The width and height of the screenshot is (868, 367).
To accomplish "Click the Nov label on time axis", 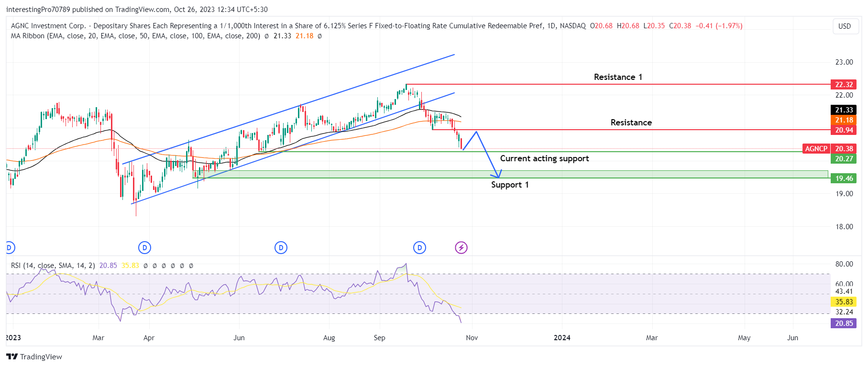I will tap(472, 338).
